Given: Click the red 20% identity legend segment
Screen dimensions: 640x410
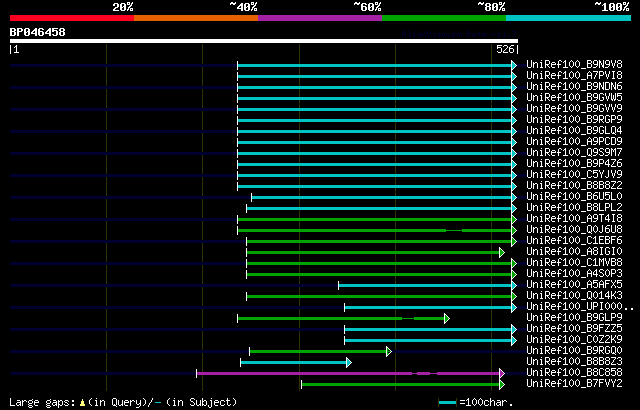Looking at the screenshot, I should (x=72, y=18).
